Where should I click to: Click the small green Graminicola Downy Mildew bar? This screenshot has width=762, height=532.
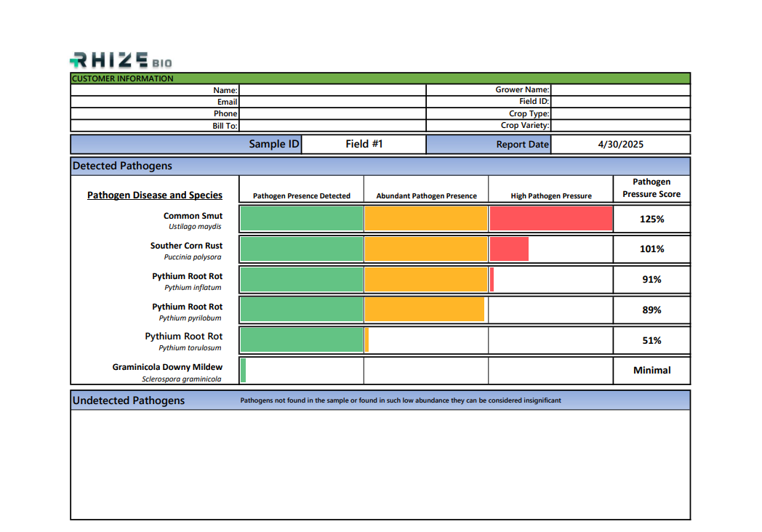pyautogui.click(x=243, y=370)
